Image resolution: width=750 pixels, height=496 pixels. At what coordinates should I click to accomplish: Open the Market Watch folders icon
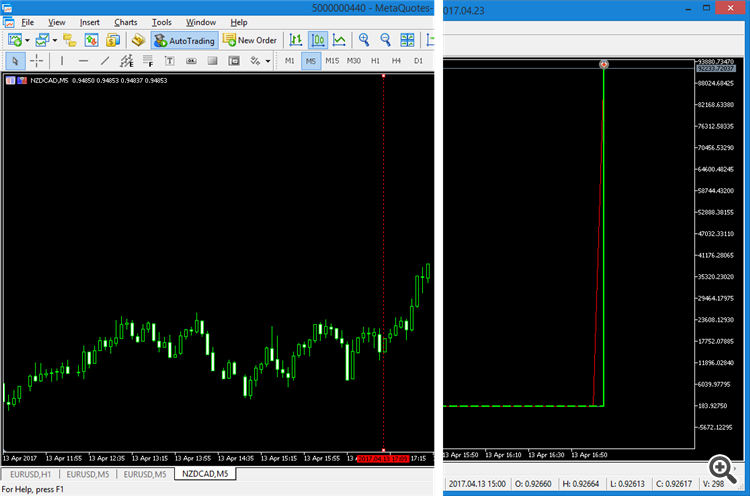(70, 40)
